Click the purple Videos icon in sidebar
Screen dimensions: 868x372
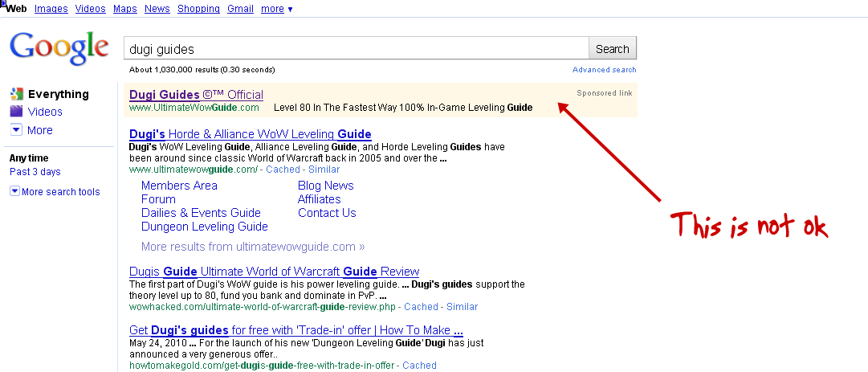17,111
